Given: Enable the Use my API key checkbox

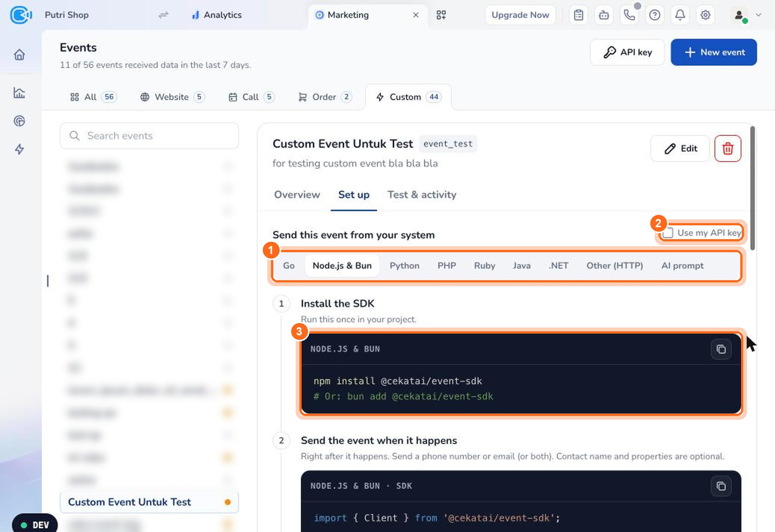Looking at the screenshot, I should click(x=668, y=233).
